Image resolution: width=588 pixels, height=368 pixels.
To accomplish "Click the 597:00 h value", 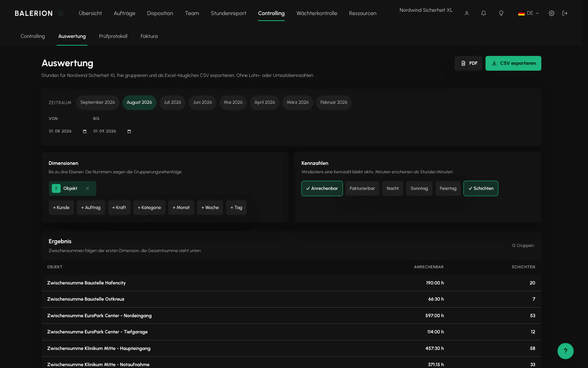I will pyautogui.click(x=434, y=316).
